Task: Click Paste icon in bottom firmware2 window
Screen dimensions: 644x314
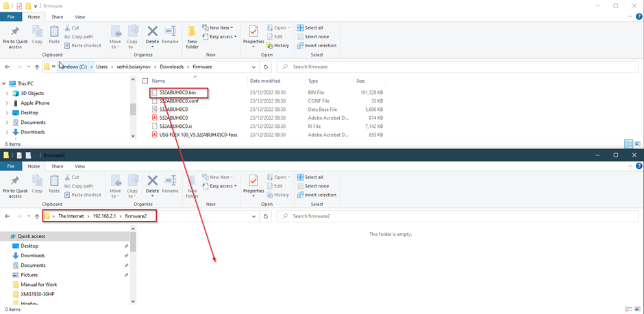Action: click(x=54, y=183)
